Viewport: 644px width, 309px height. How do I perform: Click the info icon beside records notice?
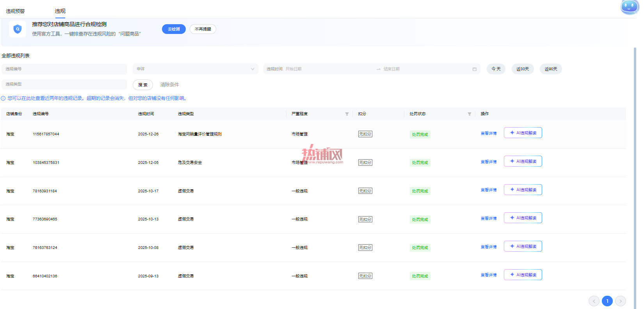(3, 98)
